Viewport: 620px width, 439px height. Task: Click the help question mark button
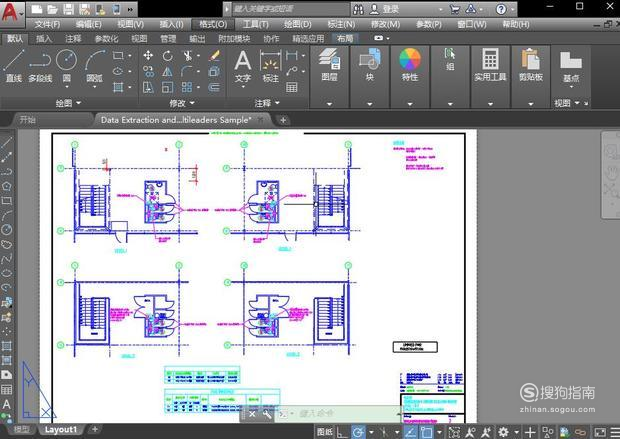coord(501,9)
